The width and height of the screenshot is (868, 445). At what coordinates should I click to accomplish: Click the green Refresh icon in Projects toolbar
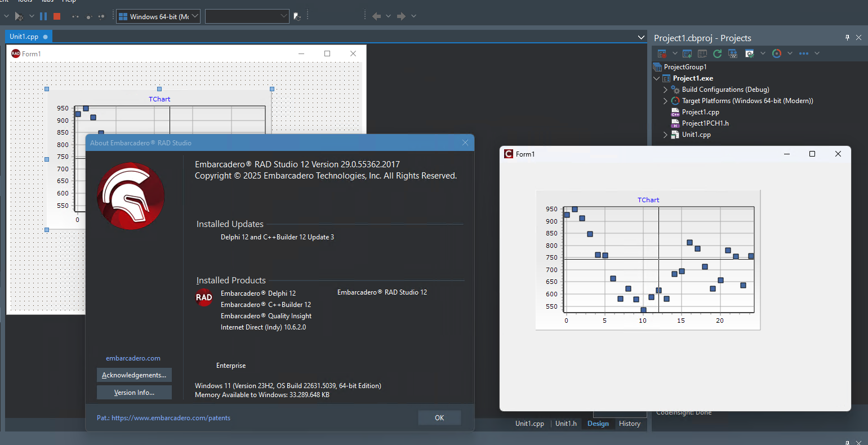pos(718,54)
